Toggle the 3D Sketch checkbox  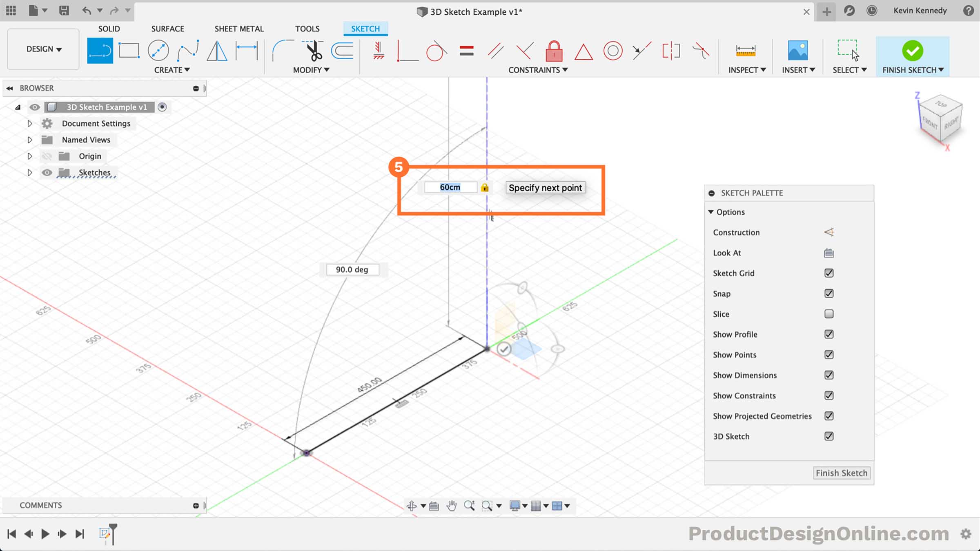click(829, 436)
